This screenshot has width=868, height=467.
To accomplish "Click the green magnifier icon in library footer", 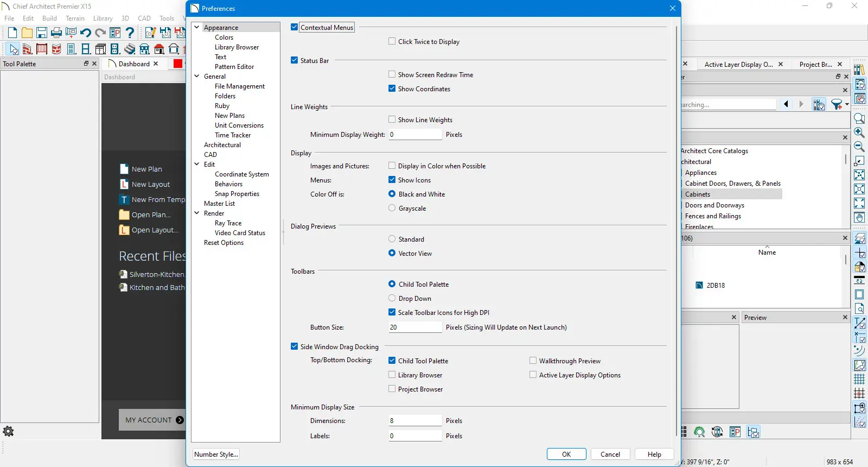I will [x=700, y=432].
